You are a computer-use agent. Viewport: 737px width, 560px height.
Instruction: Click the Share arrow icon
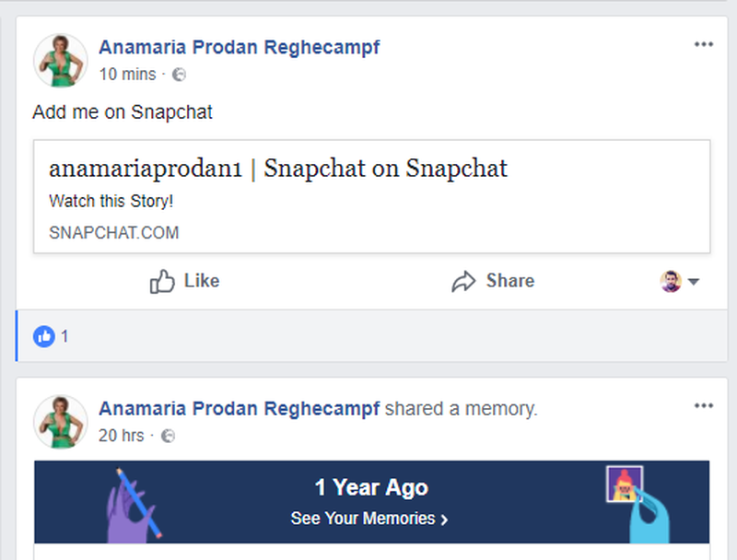click(x=463, y=282)
